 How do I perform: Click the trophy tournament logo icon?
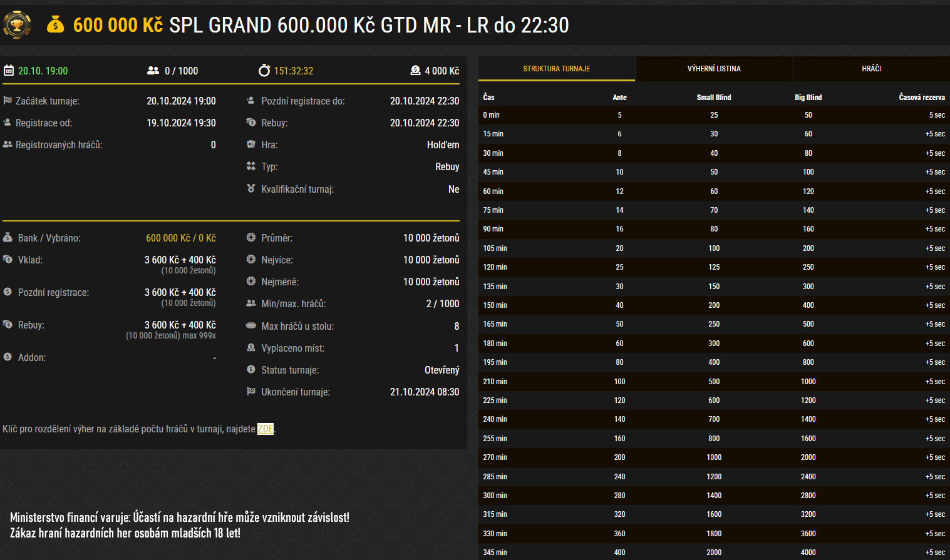point(17,25)
